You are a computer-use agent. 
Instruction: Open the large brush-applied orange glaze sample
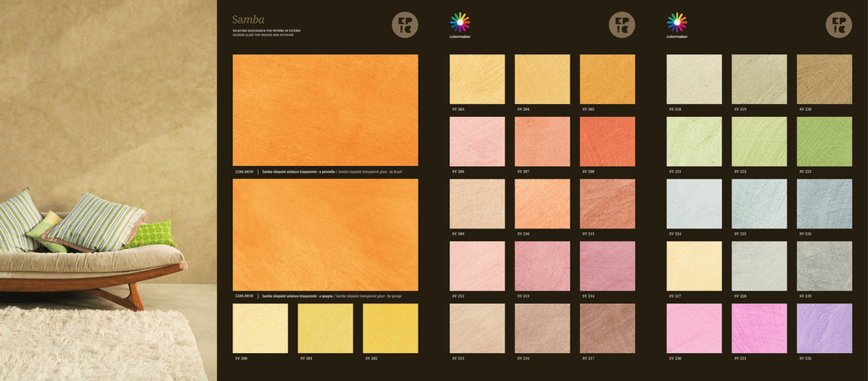325,110
